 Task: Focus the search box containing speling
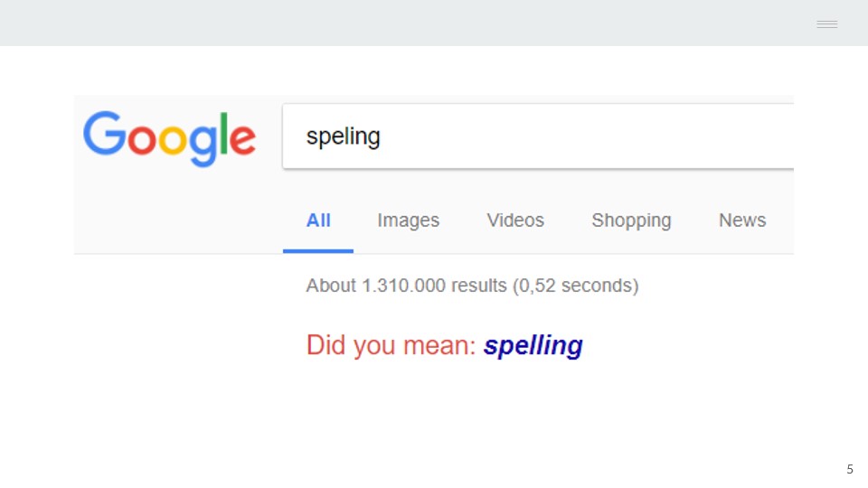click(x=538, y=136)
